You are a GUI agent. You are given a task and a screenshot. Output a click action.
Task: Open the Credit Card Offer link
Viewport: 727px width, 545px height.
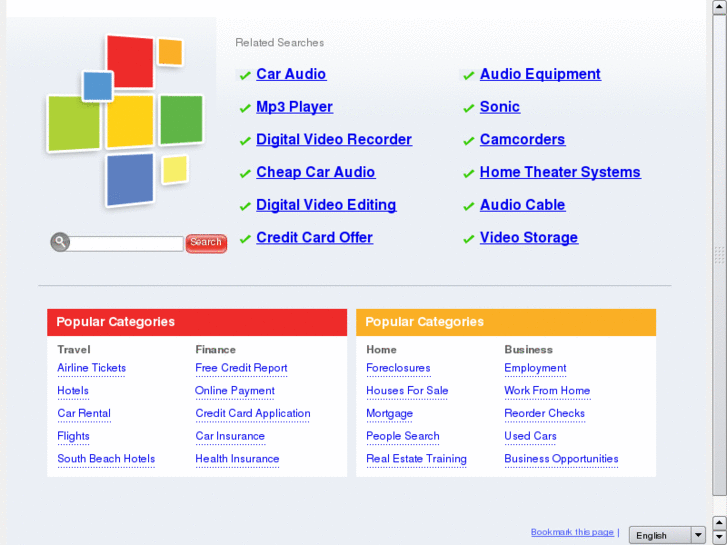(x=314, y=237)
